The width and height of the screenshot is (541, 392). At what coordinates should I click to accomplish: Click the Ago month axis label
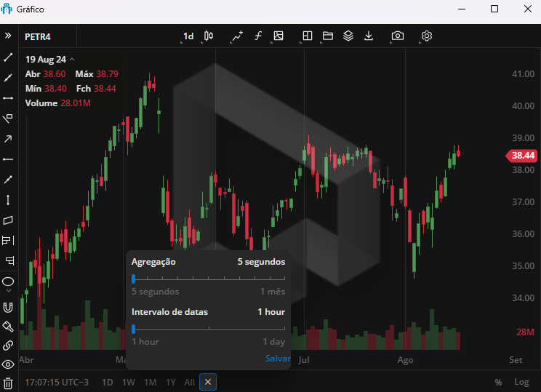point(405,360)
